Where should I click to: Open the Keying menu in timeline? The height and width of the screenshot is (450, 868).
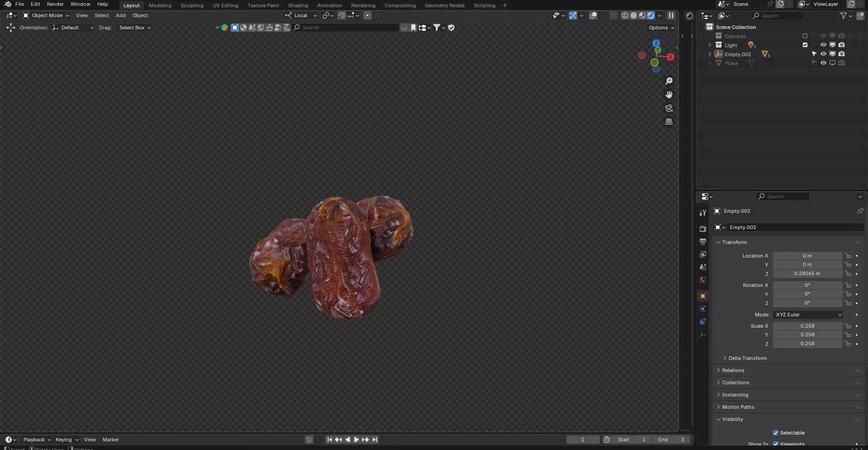(x=67, y=440)
